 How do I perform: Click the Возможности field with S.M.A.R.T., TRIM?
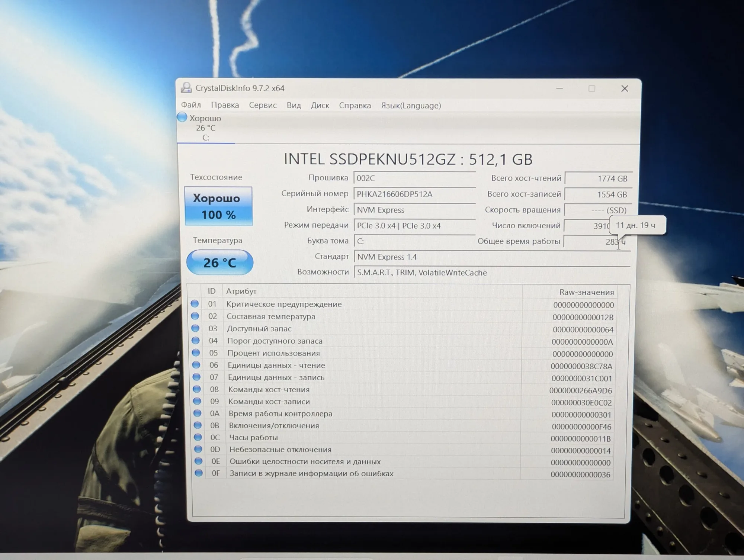coord(492,273)
